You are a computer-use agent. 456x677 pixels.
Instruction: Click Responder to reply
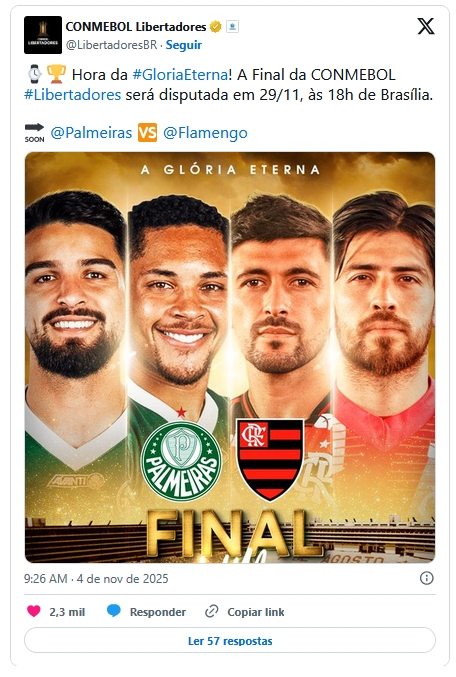(x=158, y=612)
